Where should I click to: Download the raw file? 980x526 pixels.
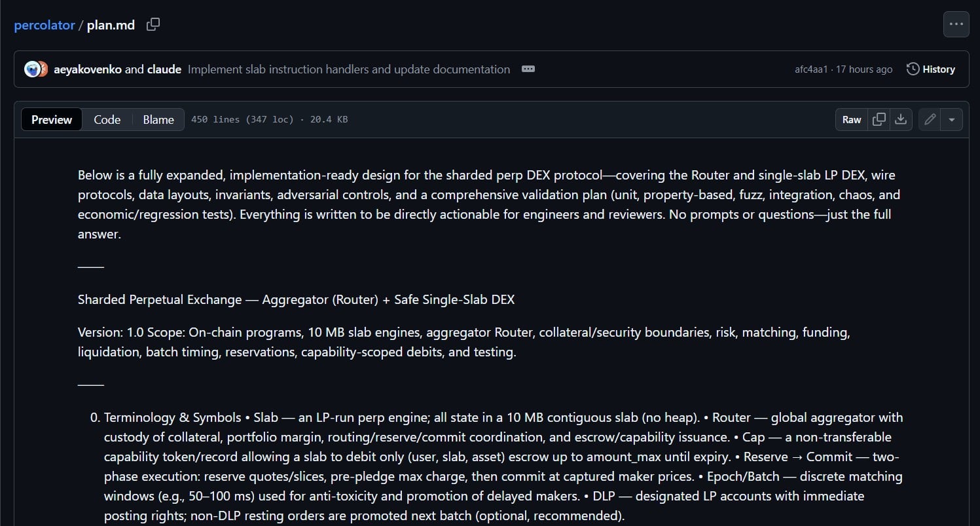coord(901,120)
